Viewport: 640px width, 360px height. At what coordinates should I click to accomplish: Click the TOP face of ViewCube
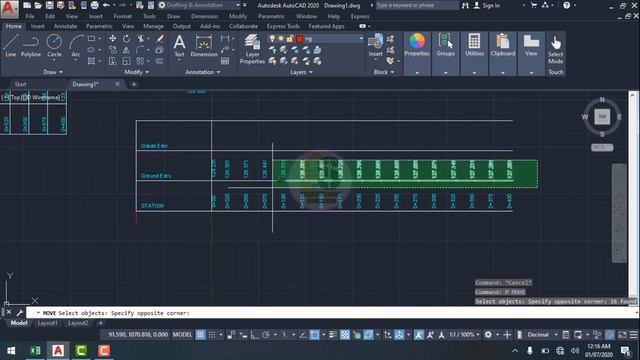click(602, 117)
